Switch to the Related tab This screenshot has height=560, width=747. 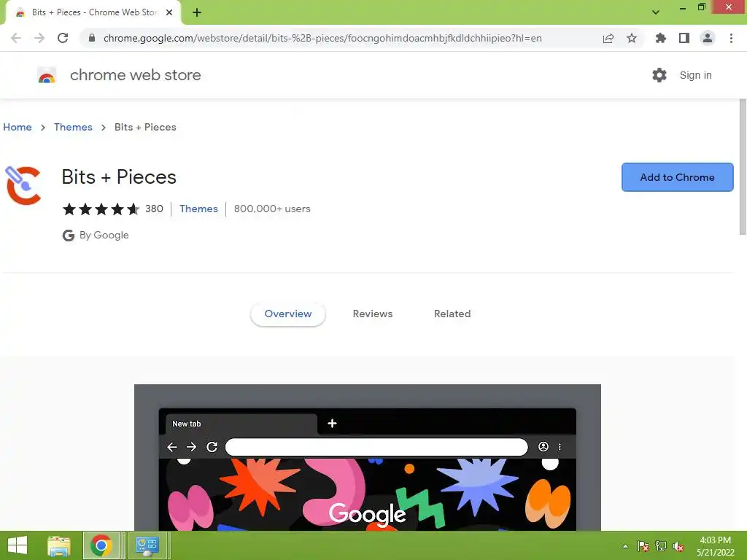click(452, 314)
